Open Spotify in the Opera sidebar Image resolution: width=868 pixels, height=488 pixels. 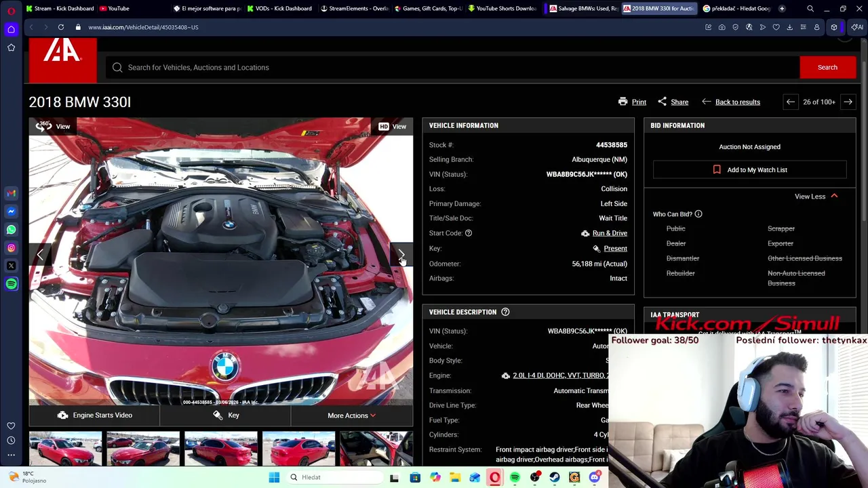pyautogui.click(x=11, y=284)
